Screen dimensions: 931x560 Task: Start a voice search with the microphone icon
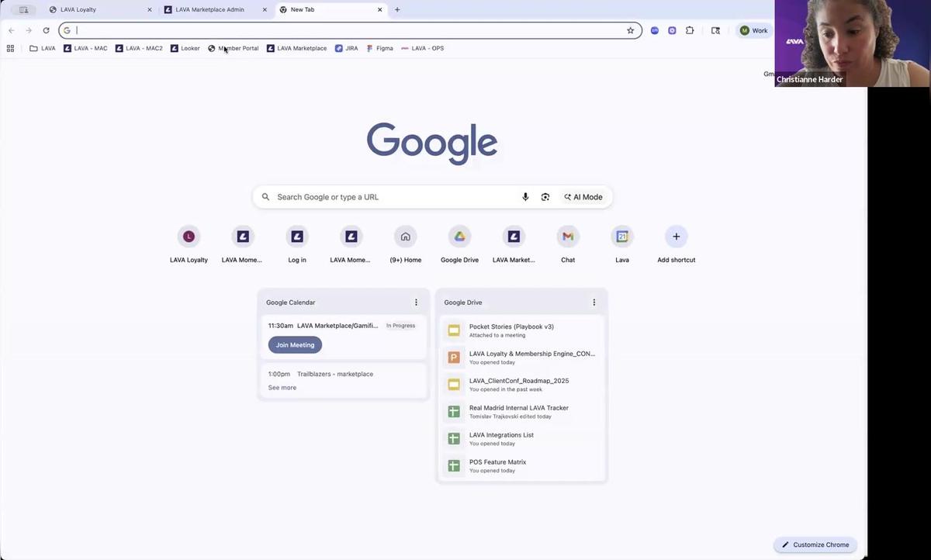pos(525,196)
